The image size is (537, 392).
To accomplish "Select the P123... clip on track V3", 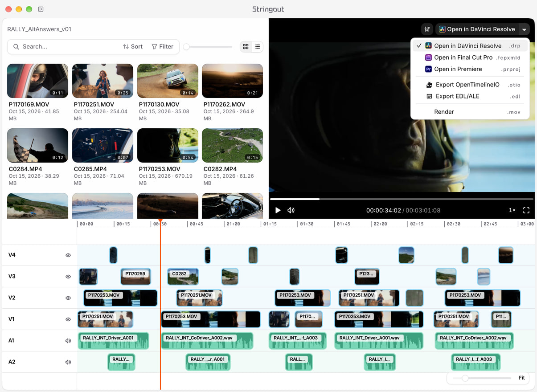I will (x=367, y=277).
